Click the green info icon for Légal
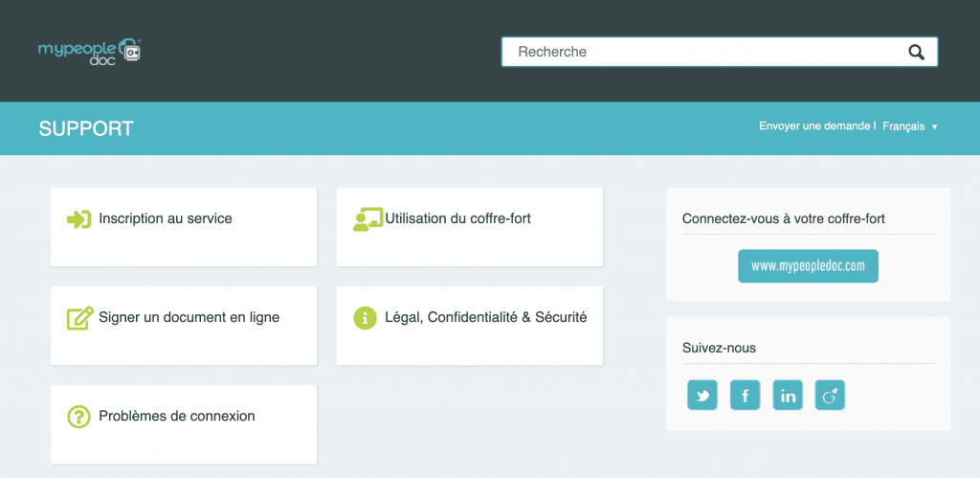This screenshot has height=478, width=980. 365,318
